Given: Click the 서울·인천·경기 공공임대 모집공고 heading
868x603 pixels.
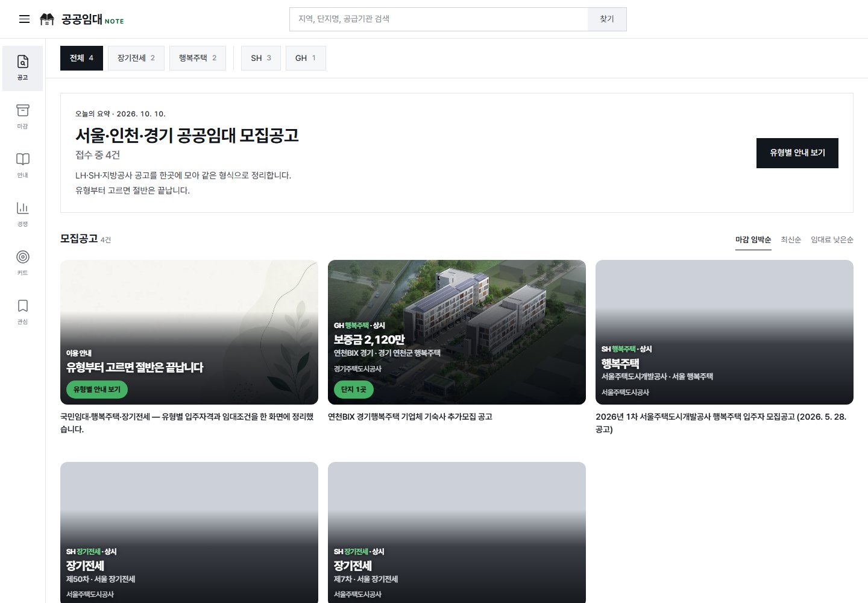Looking at the screenshot, I should (187, 135).
